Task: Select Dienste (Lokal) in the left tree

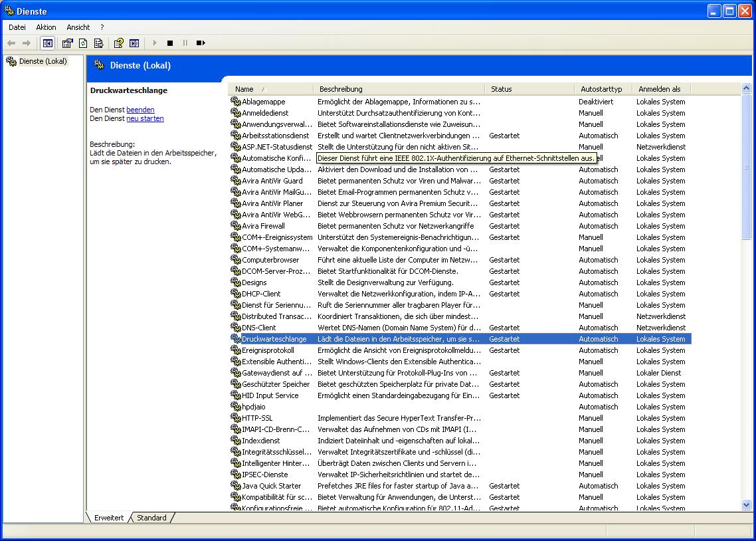Action: (43, 61)
